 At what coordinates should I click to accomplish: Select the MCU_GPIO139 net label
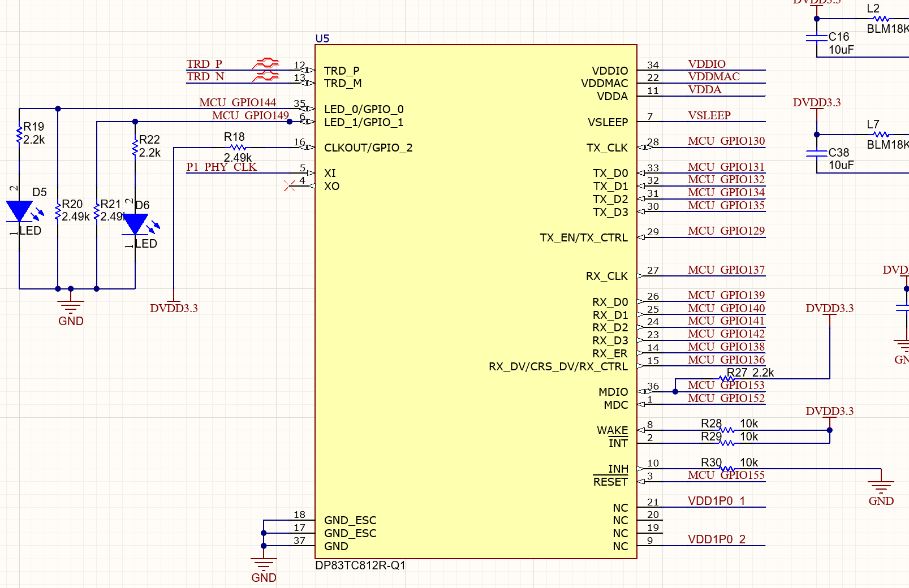(726, 295)
